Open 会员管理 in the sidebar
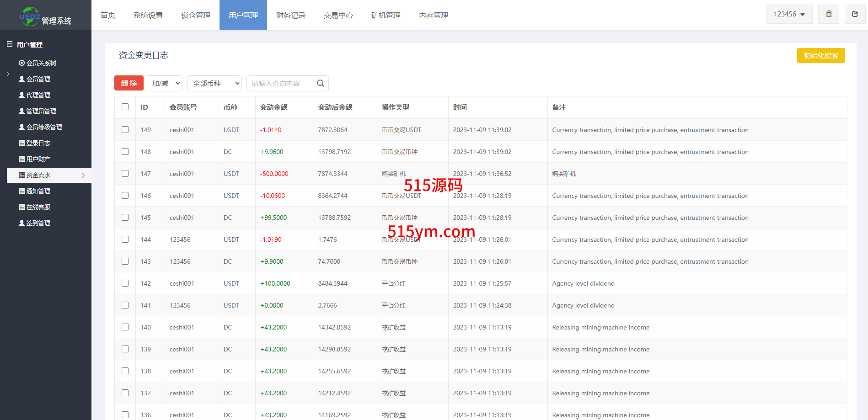Image resolution: width=868 pixels, height=420 pixels. [x=38, y=79]
